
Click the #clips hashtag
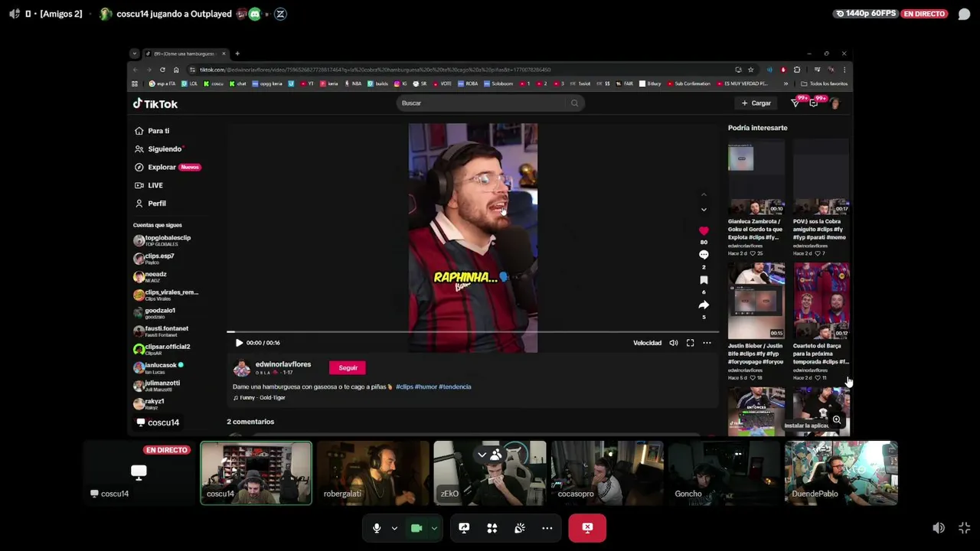click(x=404, y=386)
